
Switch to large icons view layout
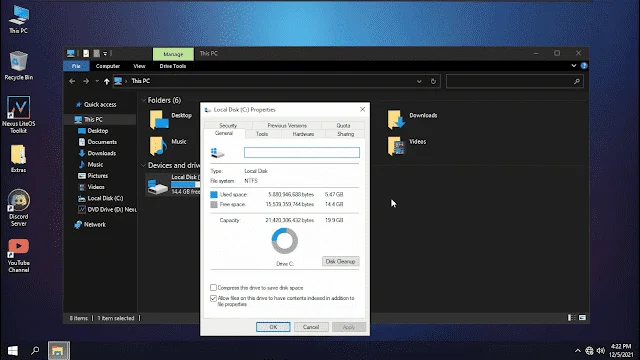pyautogui.click(x=582, y=318)
